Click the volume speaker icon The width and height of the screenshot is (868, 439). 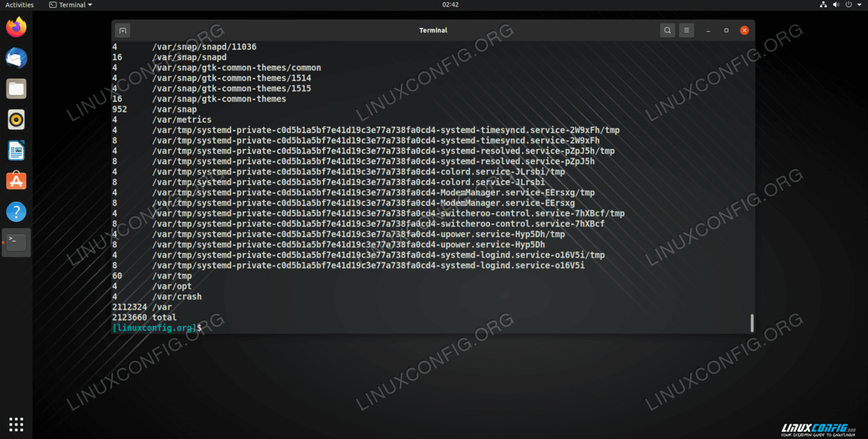click(838, 5)
